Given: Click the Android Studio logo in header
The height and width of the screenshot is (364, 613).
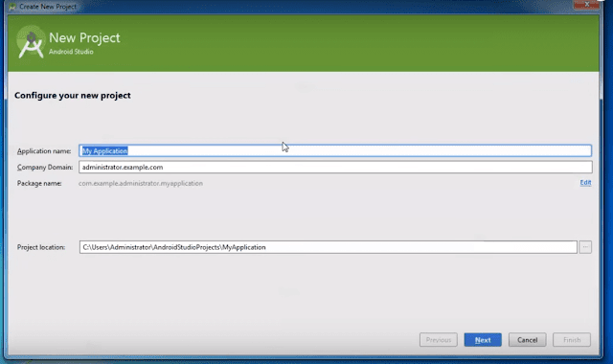Looking at the screenshot, I should [31, 43].
